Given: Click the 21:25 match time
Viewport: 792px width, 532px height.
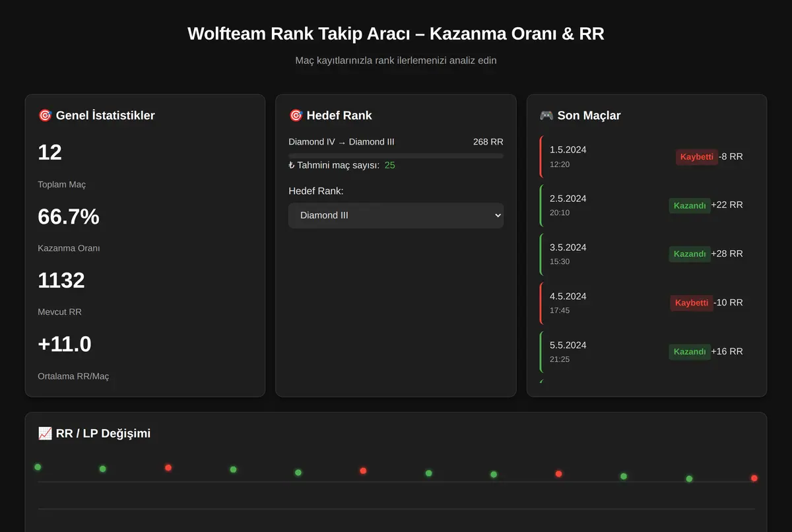Looking at the screenshot, I should [560, 360].
